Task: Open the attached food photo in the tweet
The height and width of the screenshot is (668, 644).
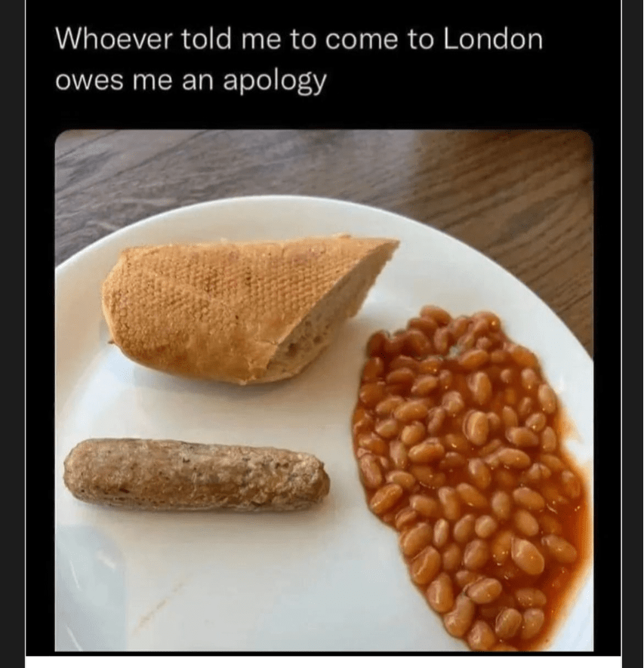Action: click(324, 390)
